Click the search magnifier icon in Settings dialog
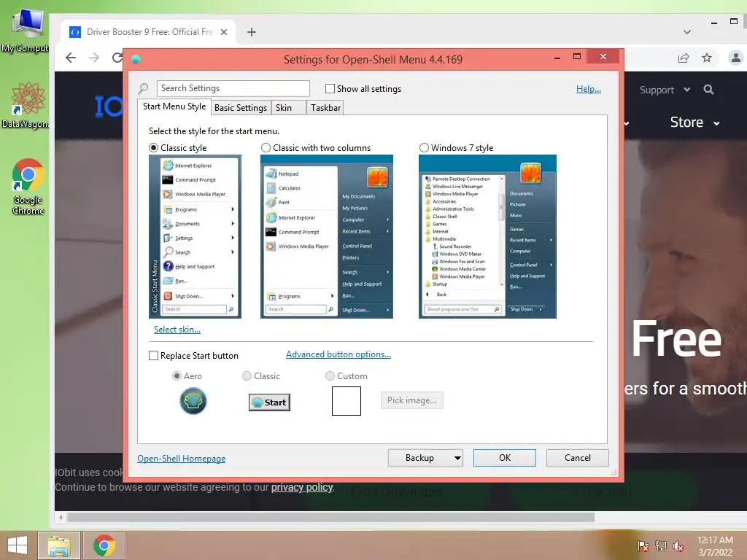This screenshot has height=560, width=747. 143,88
